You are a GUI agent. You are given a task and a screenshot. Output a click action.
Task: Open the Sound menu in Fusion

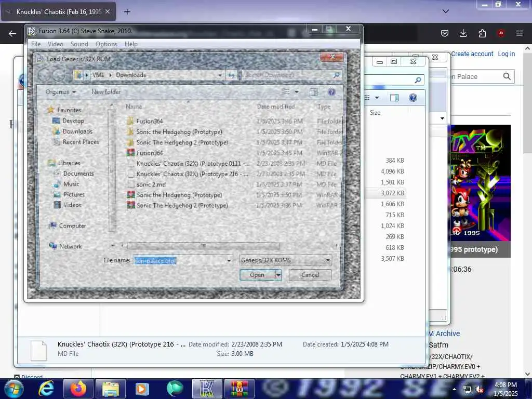(x=79, y=44)
